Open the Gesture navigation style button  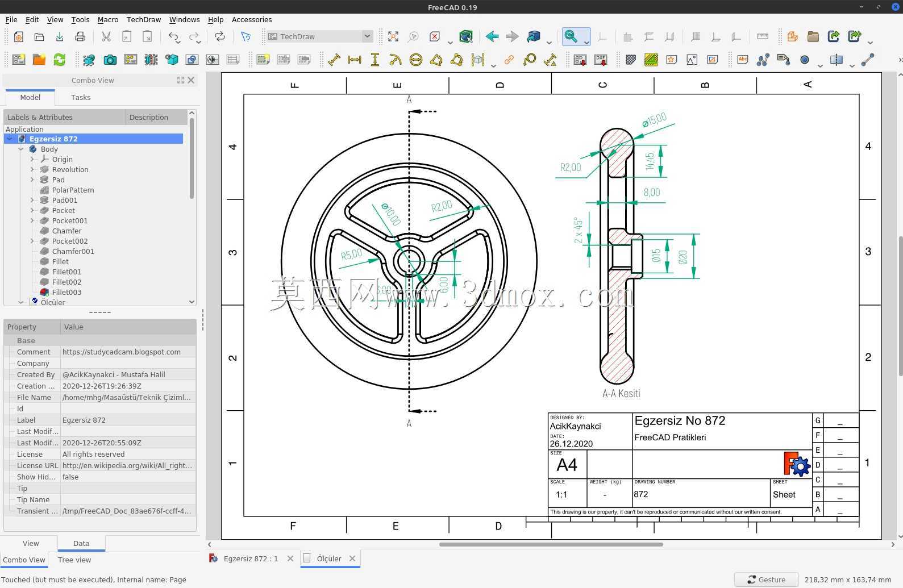767,580
